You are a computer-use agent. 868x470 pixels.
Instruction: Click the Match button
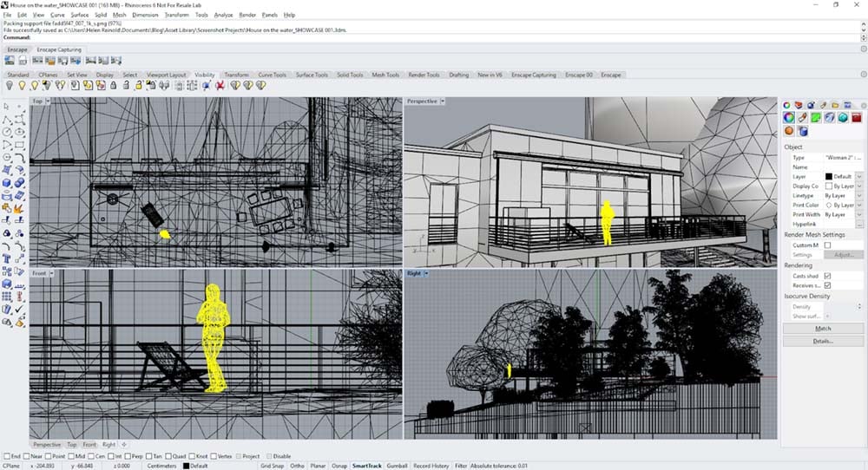click(x=823, y=329)
